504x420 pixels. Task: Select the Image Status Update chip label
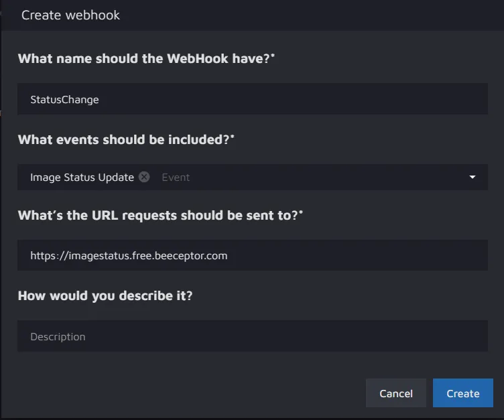[82, 178]
